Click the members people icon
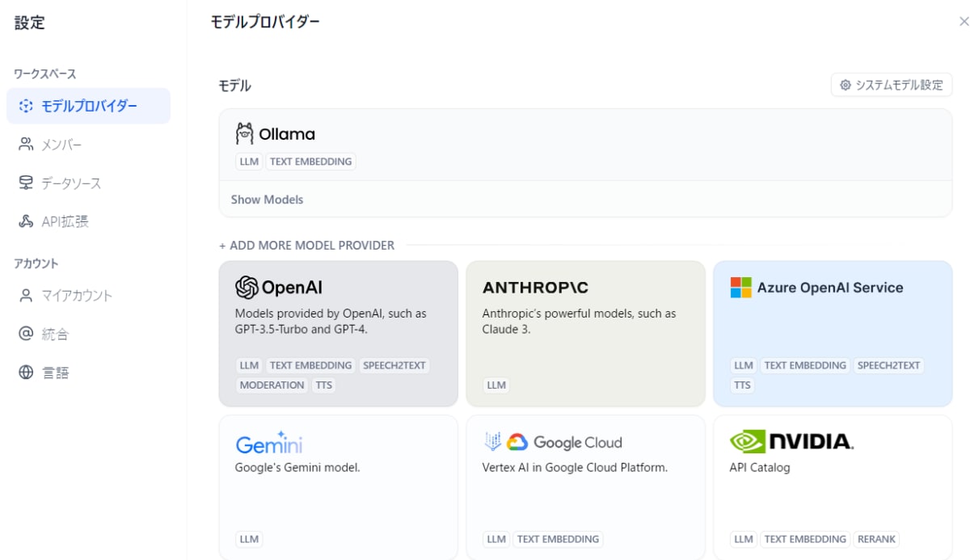This screenshot has height=560, width=970. point(26,144)
